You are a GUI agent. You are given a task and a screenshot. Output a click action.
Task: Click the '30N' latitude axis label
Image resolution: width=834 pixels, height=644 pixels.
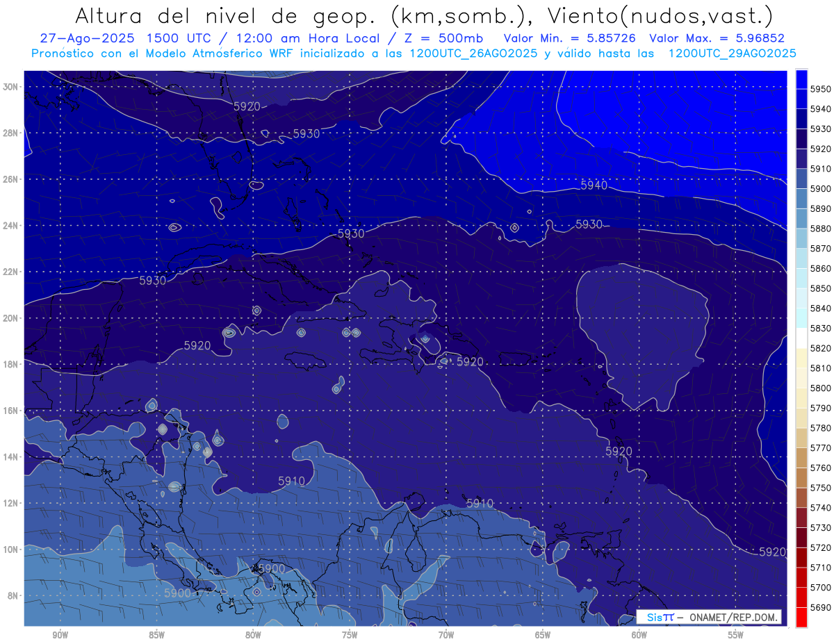[12, 86]
